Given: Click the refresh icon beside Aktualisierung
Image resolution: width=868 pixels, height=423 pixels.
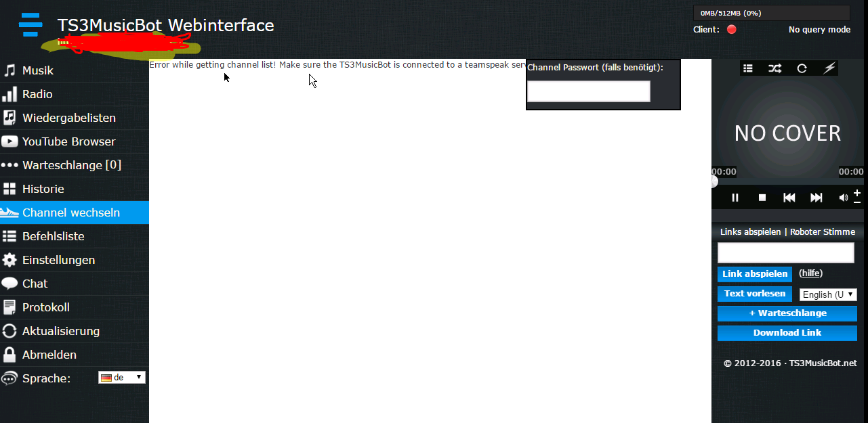Looking at the screenshot, I should (9, 331).
